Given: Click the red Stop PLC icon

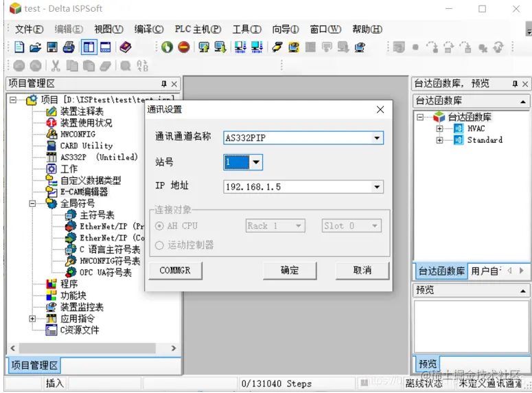Looking at the screenshot, I should click(x=184, y=47).
